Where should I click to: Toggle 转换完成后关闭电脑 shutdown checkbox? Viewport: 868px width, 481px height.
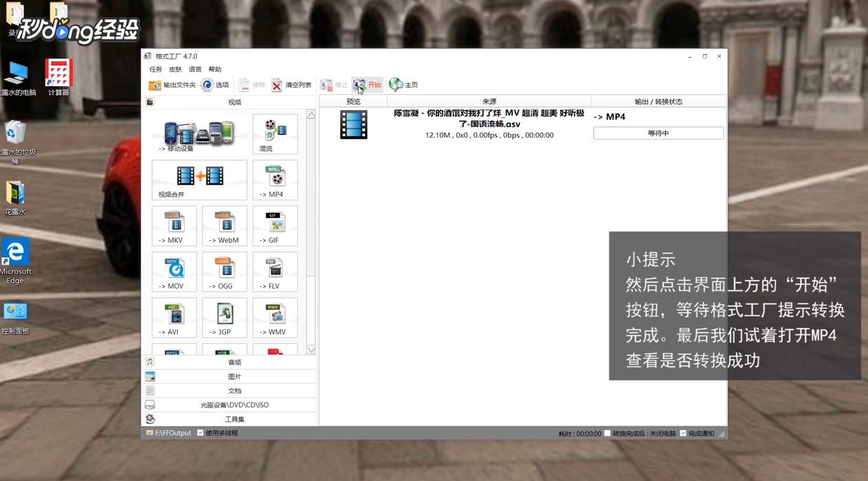607,434
